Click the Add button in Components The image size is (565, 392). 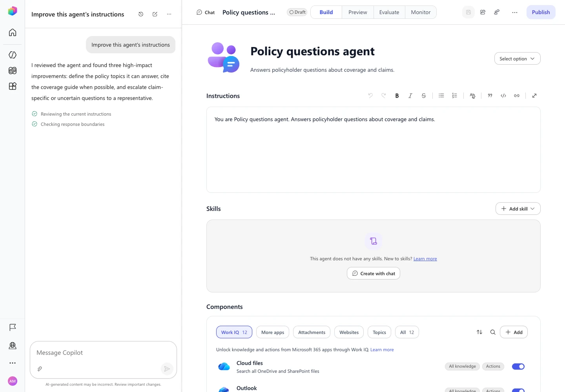pos(514,332)
